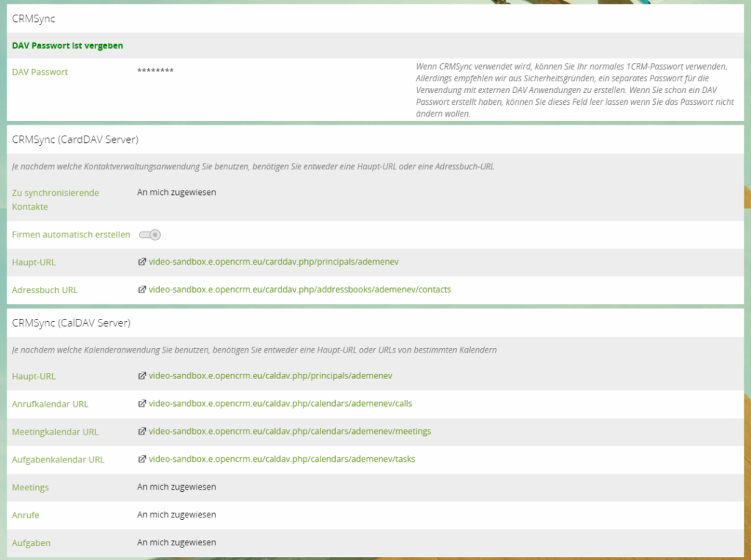Viewport: 751px width, 560px height.
Task: Click Haupt-URL label in CardDAV section
Action: pos(34,262)
